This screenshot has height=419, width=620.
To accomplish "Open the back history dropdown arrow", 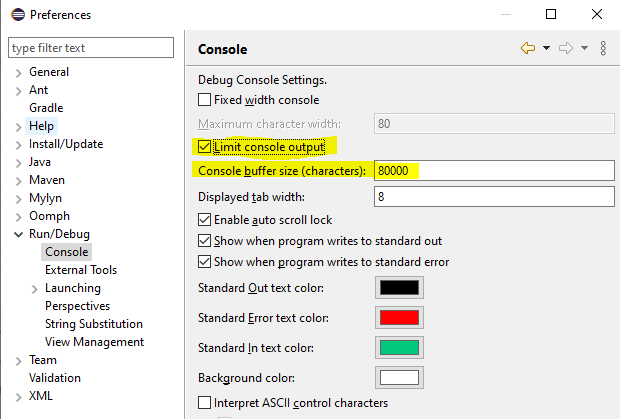I will (546, 48).
